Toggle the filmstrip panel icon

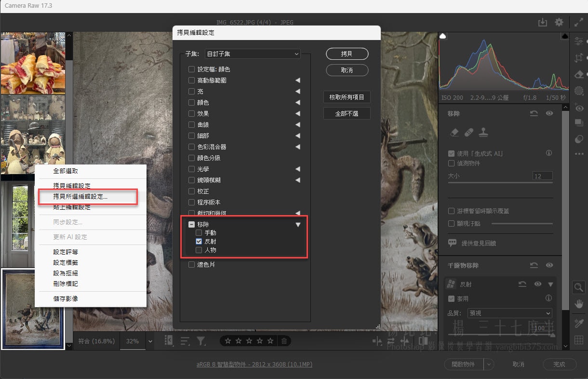(x=169, y=340)
